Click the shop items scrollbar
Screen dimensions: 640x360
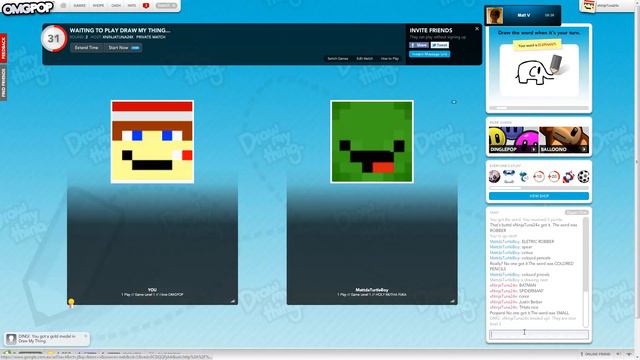click(x=539, y=188)
